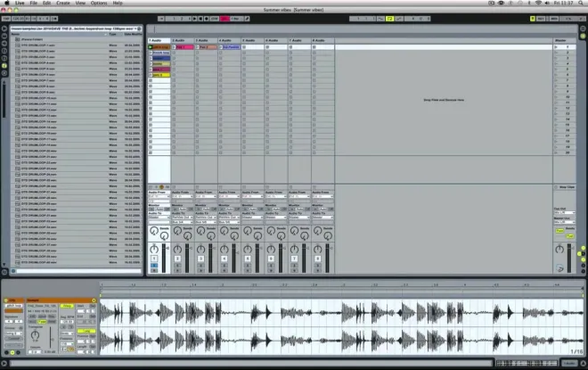This screenshot has height=370, width=588.
Task: Select the 1 Audio track header
Action: tap(159, 40)
